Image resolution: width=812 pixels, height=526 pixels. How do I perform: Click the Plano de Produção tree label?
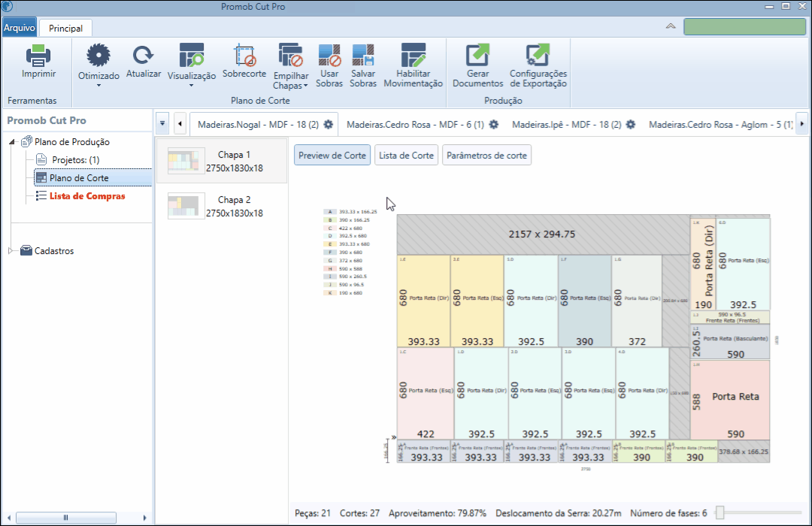point(72,142)
